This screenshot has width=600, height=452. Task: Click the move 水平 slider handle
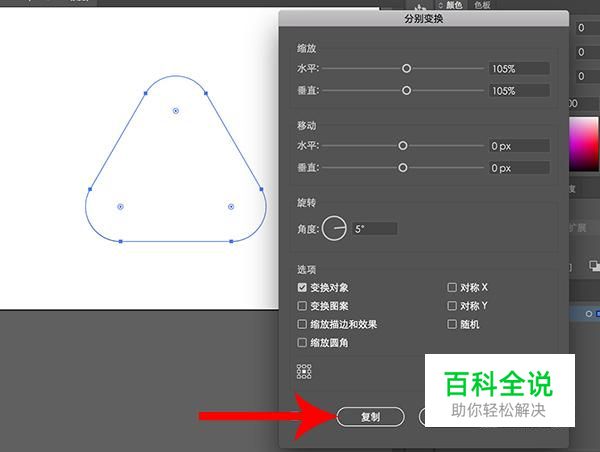click(403, 145)
